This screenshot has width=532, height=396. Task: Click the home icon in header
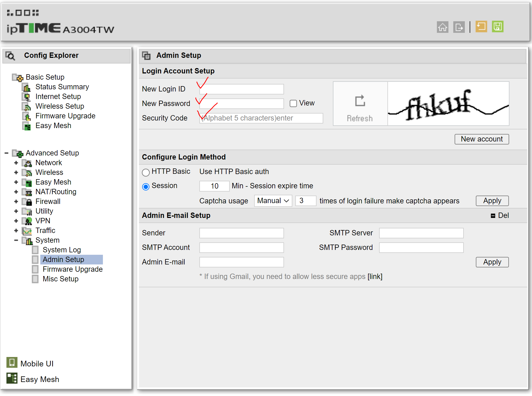[442, 27]
